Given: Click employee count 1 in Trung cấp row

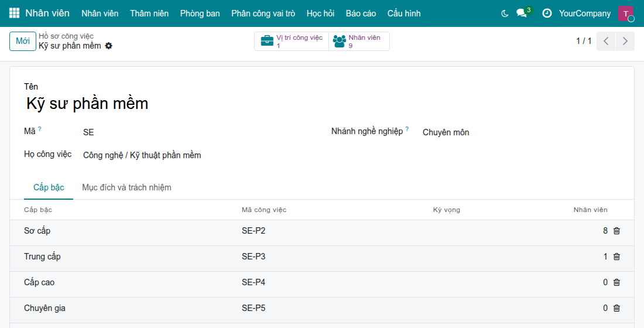Looking at the screenshot, I should pyautogui.click(x=605, y=257).
